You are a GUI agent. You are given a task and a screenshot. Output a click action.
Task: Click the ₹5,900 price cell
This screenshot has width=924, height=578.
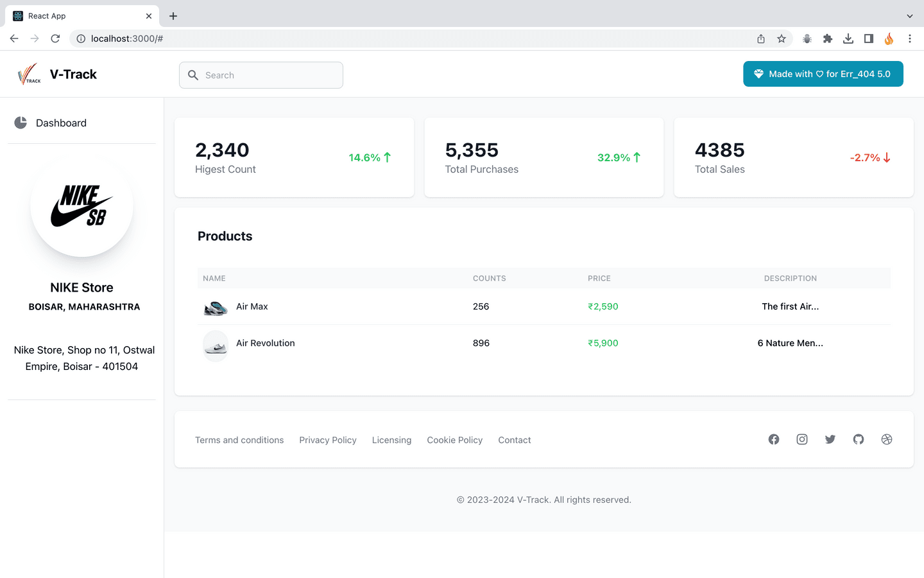[x=603, y=343]
